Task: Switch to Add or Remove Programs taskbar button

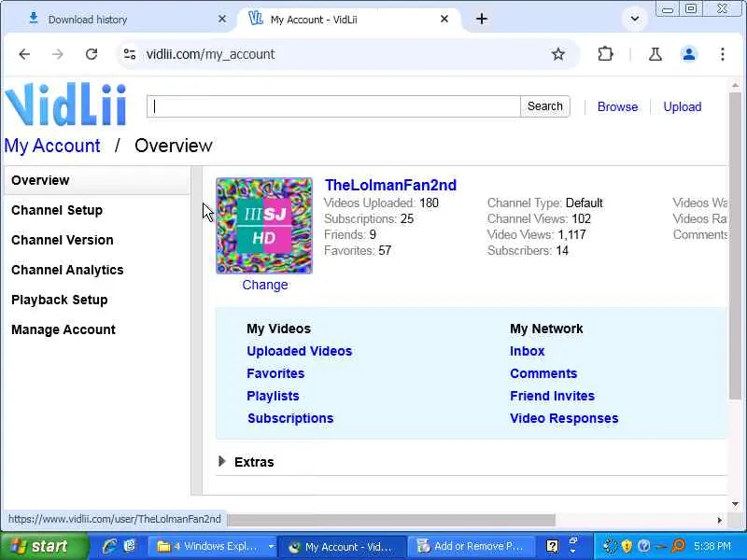Action: click(471, 546)
